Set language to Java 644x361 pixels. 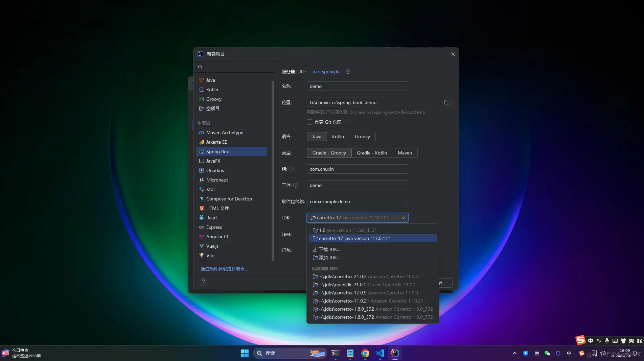pyautogui.click(x=317, y=137)
